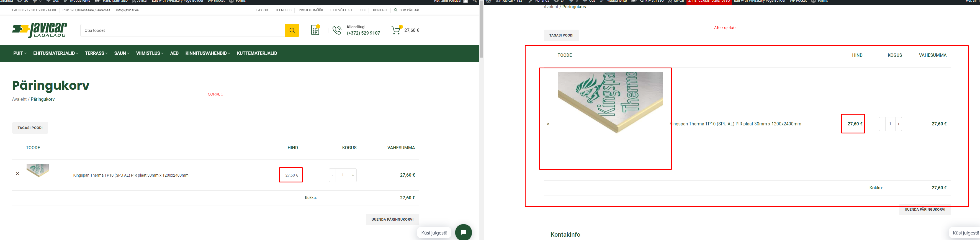Click TAGASI POODI button in After update page

pyautogui.click(x=561, y=35)
